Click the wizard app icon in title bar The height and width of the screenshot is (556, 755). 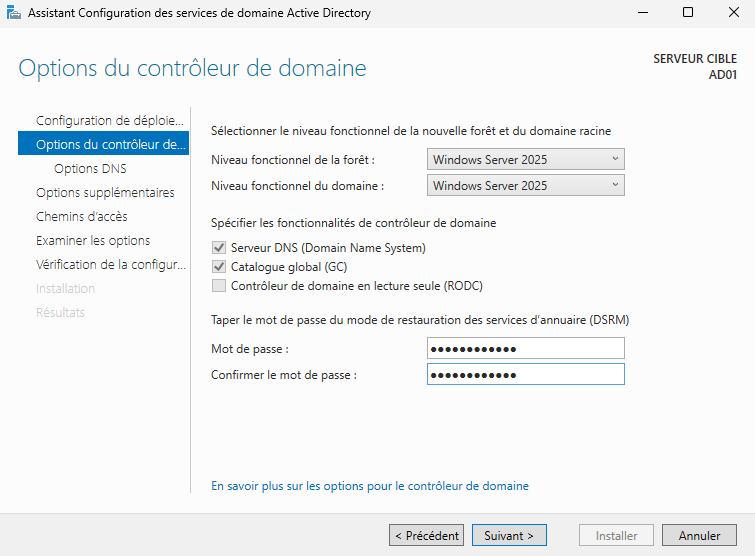click(x=13, y=13)
